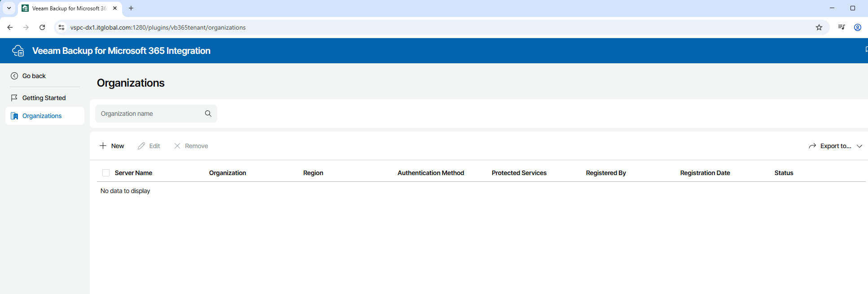
Task: Open Getting Started in the sidebar
Action: coord(44,98)
